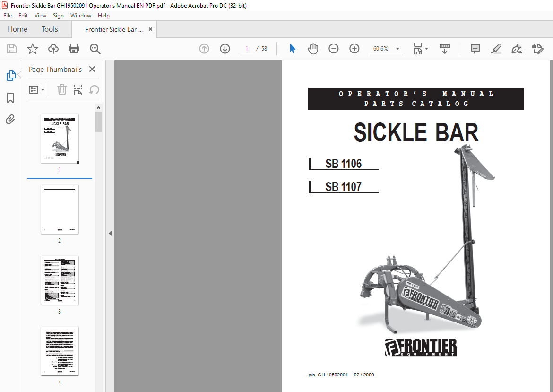
Task: Click the thumbnails panel scrollbar thumb
Action: [98, 122]
